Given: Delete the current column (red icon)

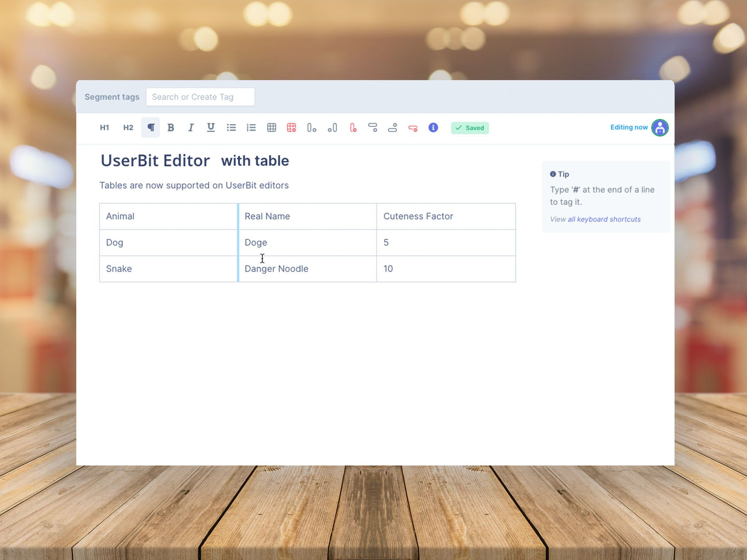Looking at the screenshot, I should [x=353, y=128].
